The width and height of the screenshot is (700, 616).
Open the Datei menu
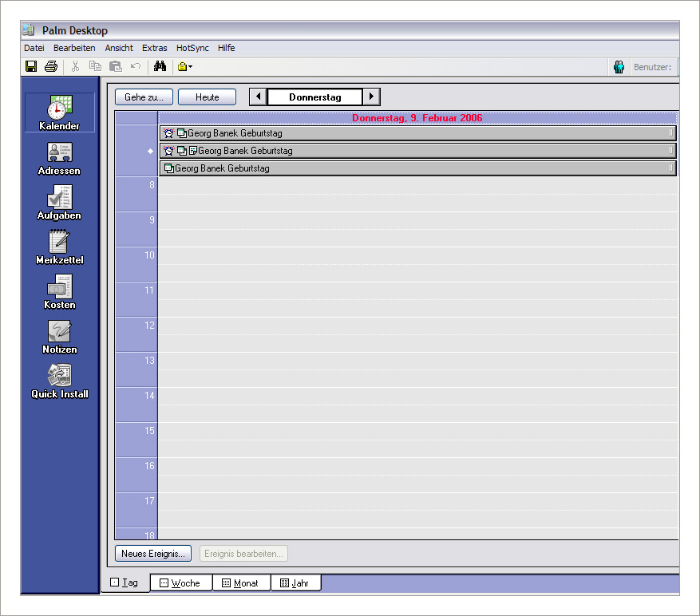[x=34, y=48]
